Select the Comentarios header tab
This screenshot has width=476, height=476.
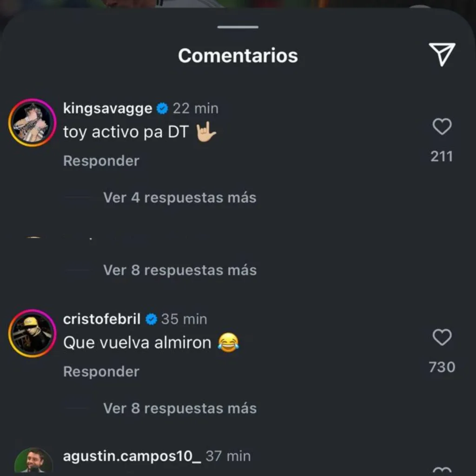click(238, 55)
